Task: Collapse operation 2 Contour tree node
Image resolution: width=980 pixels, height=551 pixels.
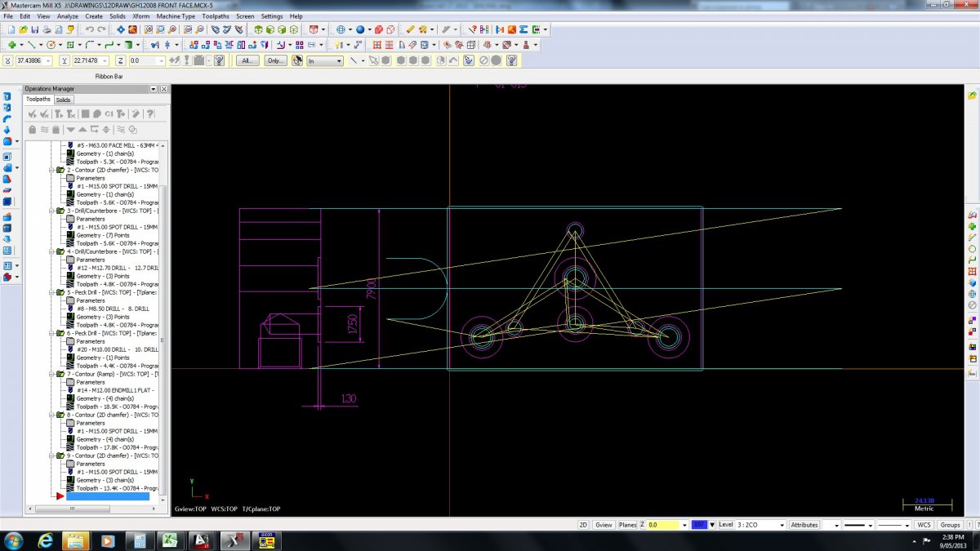Action: pyautogui.click(x=51, y=170)
